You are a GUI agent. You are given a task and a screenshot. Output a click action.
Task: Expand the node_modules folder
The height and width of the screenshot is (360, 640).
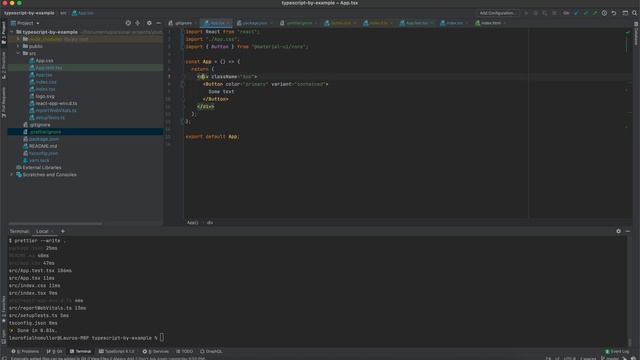coord(18,39)
